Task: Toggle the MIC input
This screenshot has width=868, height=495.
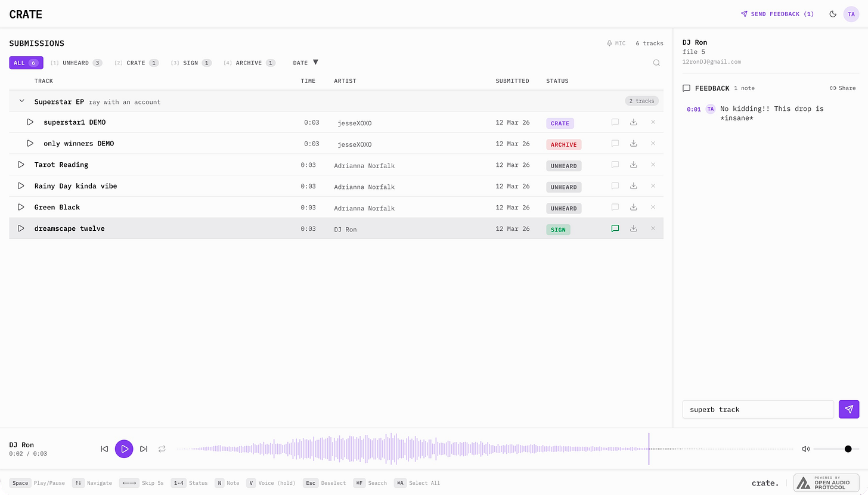Action: pyautogui.click(x=616, y=43)
